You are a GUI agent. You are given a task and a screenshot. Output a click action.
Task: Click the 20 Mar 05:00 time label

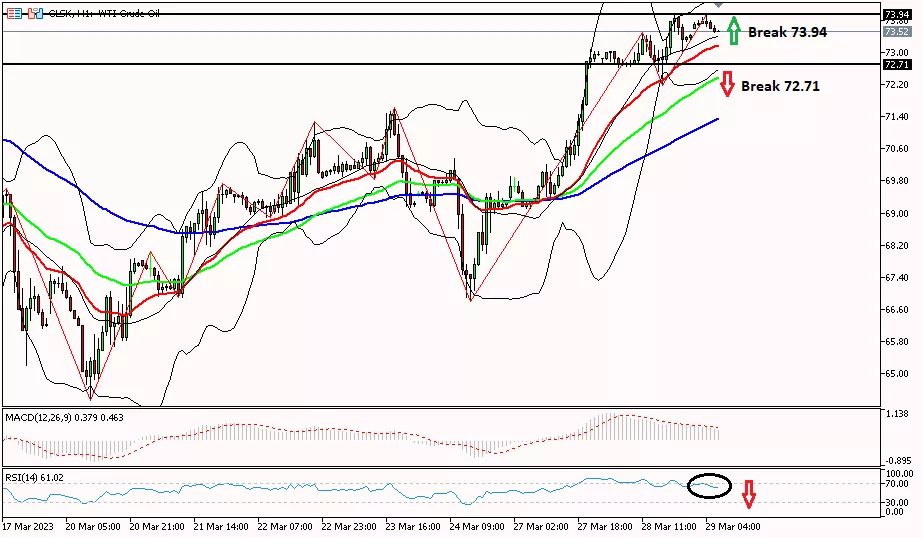[93, 526]
